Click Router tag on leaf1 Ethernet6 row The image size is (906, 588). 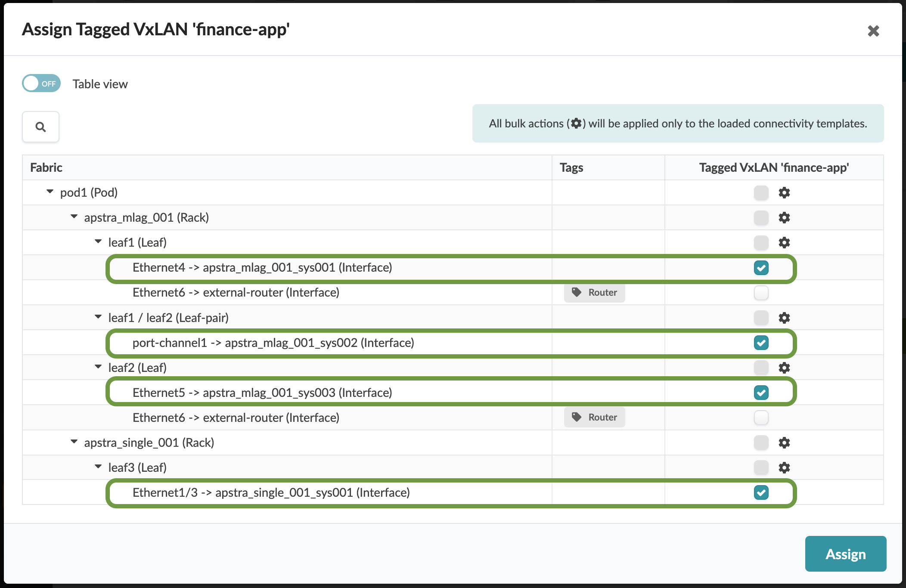(594, 292)
